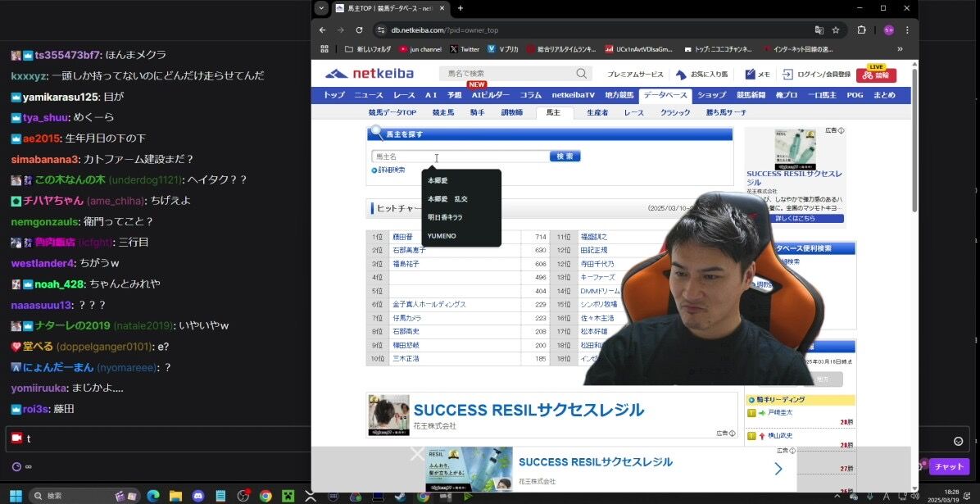The image size is (980, 504).
Task: Open the ログイン/会員登録 link
Action: [x=816, y=75]
